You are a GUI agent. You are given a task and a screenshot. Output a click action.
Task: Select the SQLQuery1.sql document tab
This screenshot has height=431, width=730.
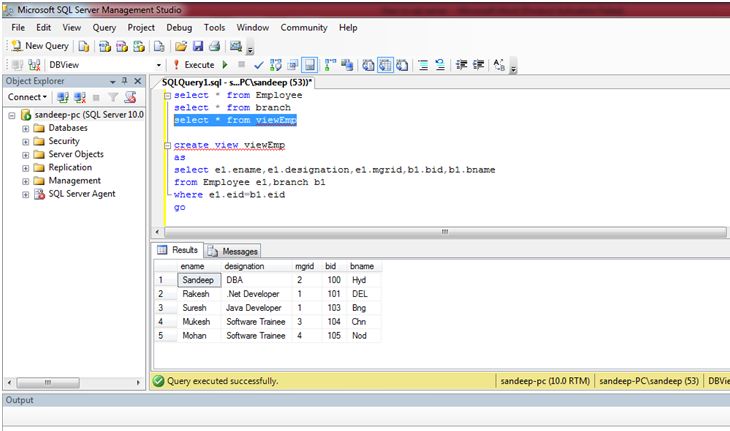point(237,82)
